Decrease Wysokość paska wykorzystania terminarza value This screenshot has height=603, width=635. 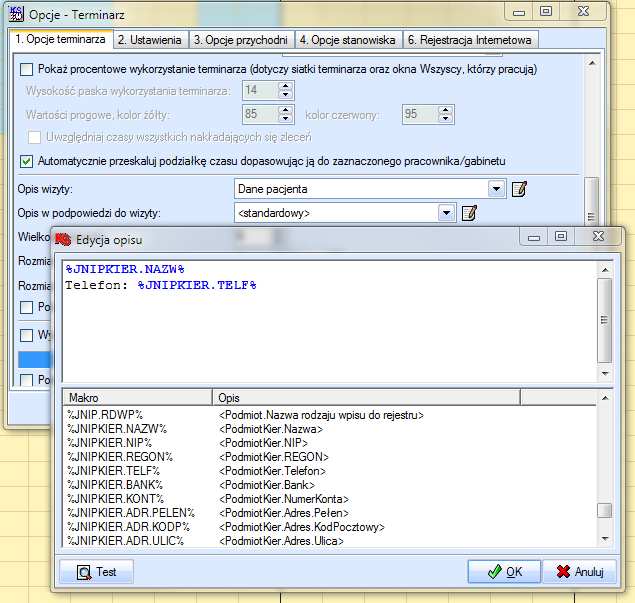286,94
